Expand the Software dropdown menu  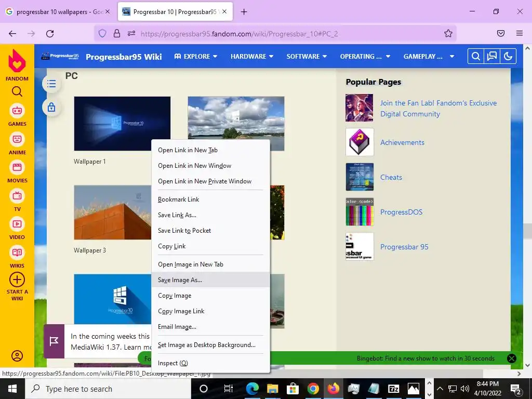(307, 56)
